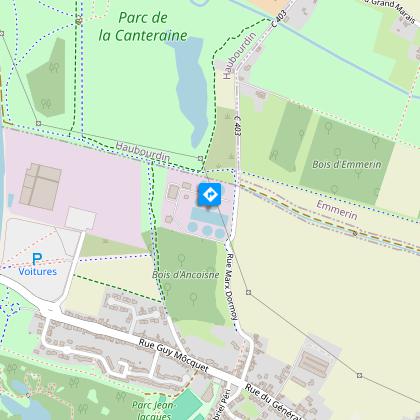Click the Parc de la Canteraine label

[x=143, y=27]
